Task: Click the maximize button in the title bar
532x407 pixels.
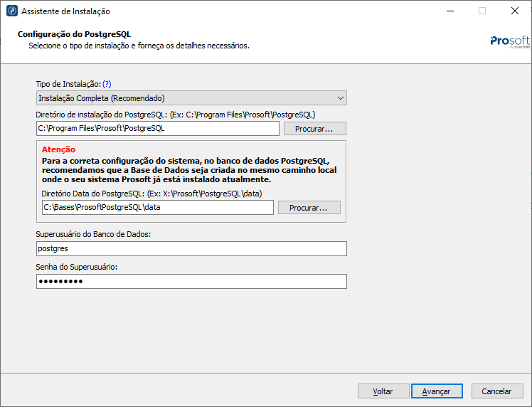Action: (x=482, y=11)
